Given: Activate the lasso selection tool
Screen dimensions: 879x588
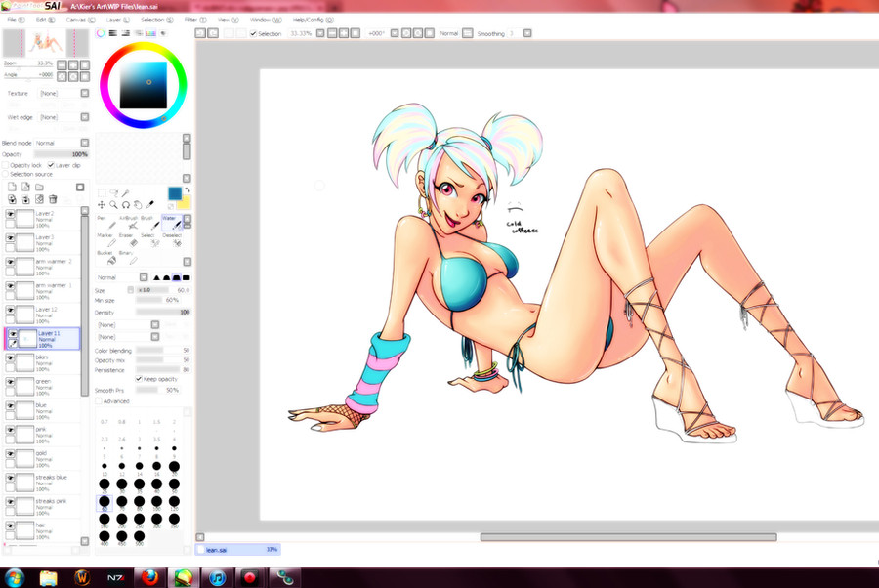Looking at the screenshot, I should [114, 193].
